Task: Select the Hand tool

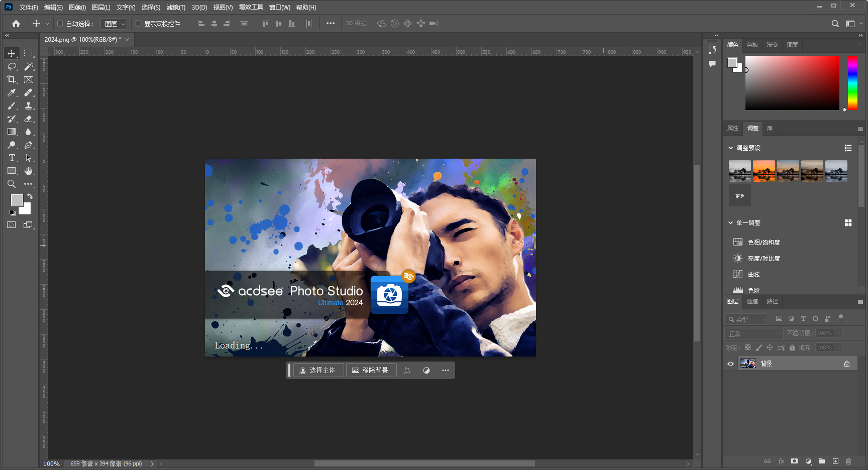Action: [x=28, y=171]
